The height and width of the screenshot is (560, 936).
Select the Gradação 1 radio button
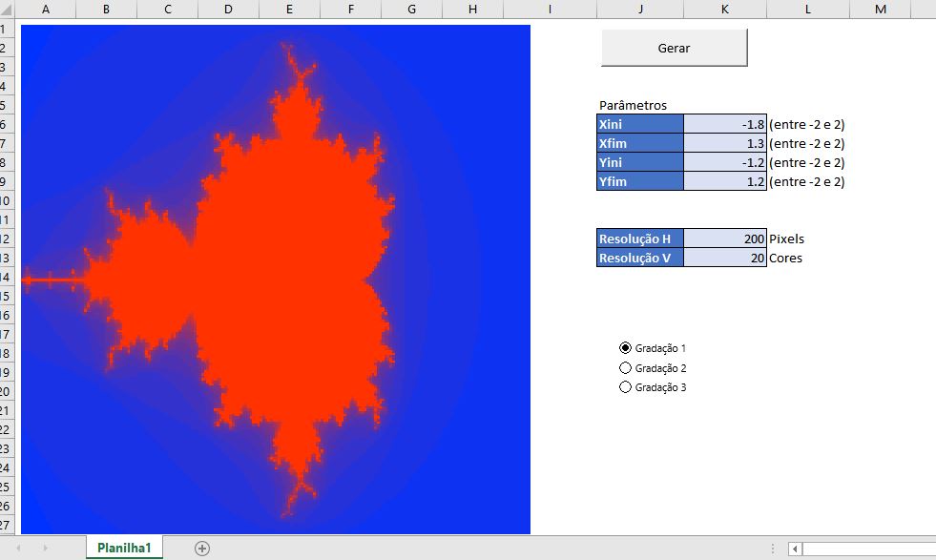tap(626, 348)
